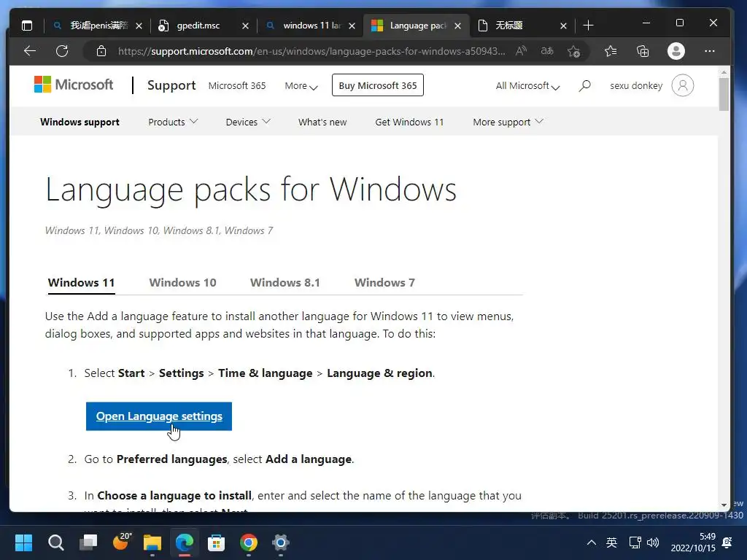
Task: Select the Windows 11 tab
Action: pyautogui.click(x=82, y=282)
